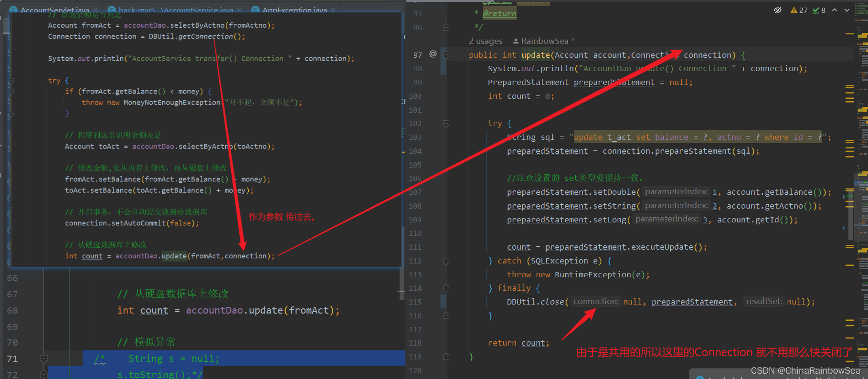Image resolution: width=868 pixels, height=379 pixels.
Task: Click 's.toString();' on line 72
Action: [154, 375]
